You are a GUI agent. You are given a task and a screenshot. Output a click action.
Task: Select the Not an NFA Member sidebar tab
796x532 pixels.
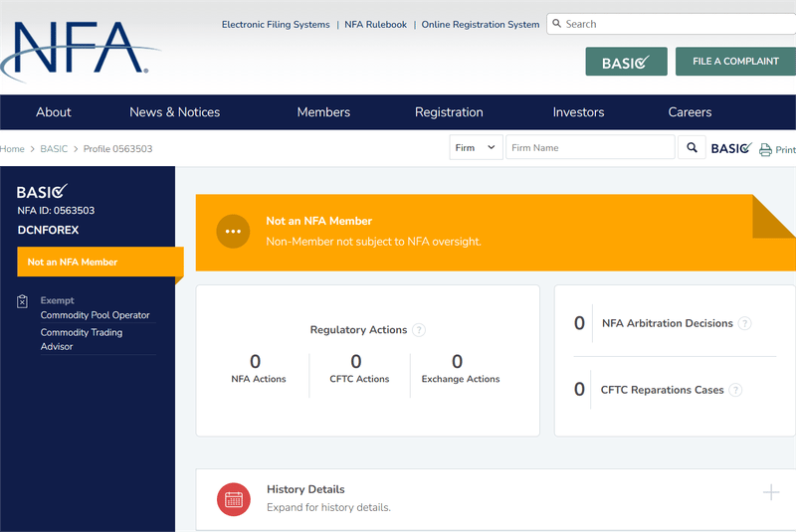point(100,262)
